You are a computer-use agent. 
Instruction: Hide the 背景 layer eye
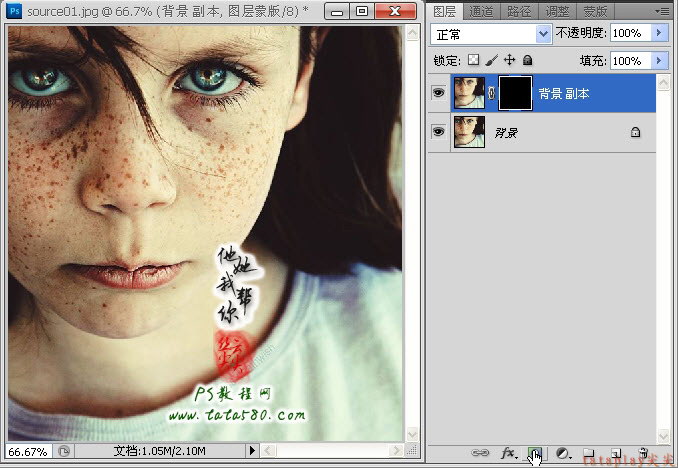(438, 131)
